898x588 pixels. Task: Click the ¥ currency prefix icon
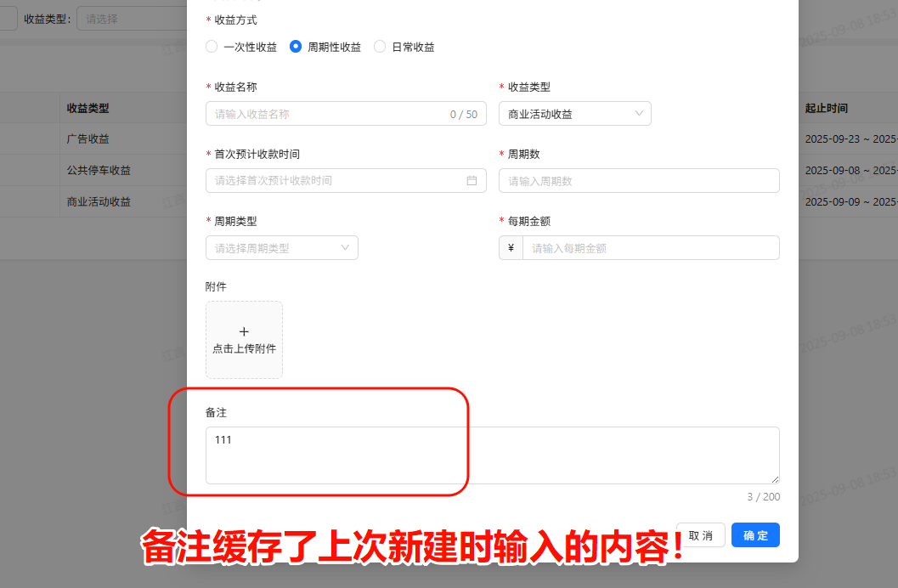pos(510,247)
